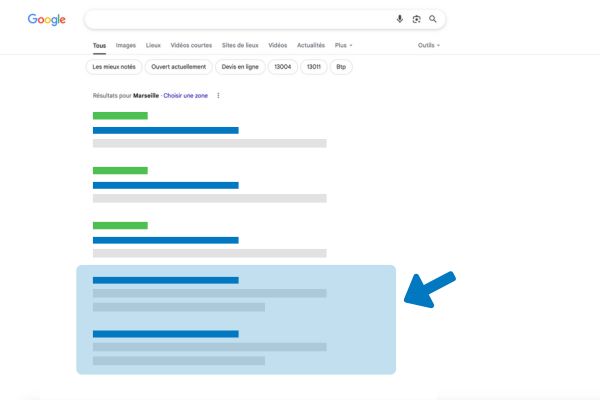Open image search with camera lens icon

tap(416, 19)
